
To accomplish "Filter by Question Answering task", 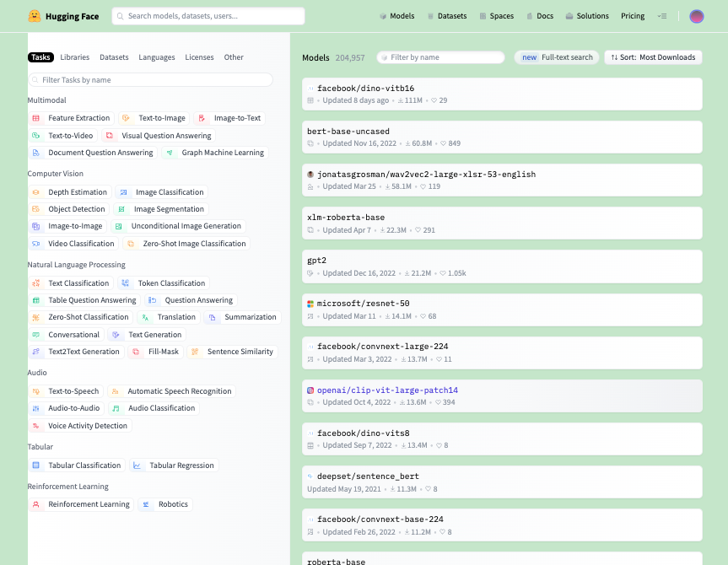I will coord(191,300).
